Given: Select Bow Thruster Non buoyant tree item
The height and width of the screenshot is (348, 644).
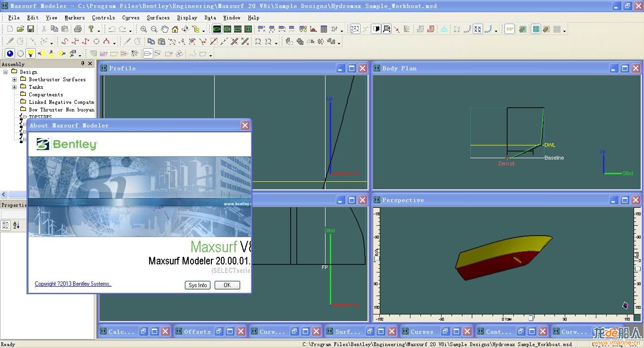Looking at the screenshot, I should [61, 110].
